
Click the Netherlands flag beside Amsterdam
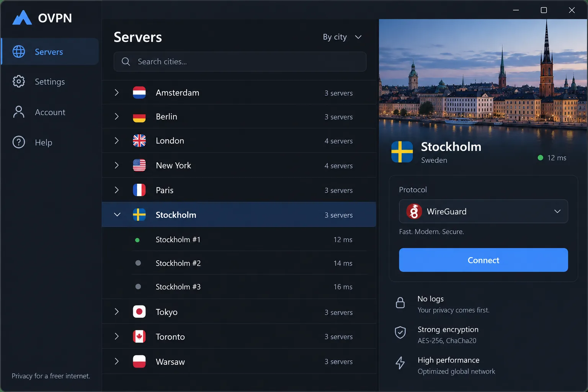pos(139,93)
